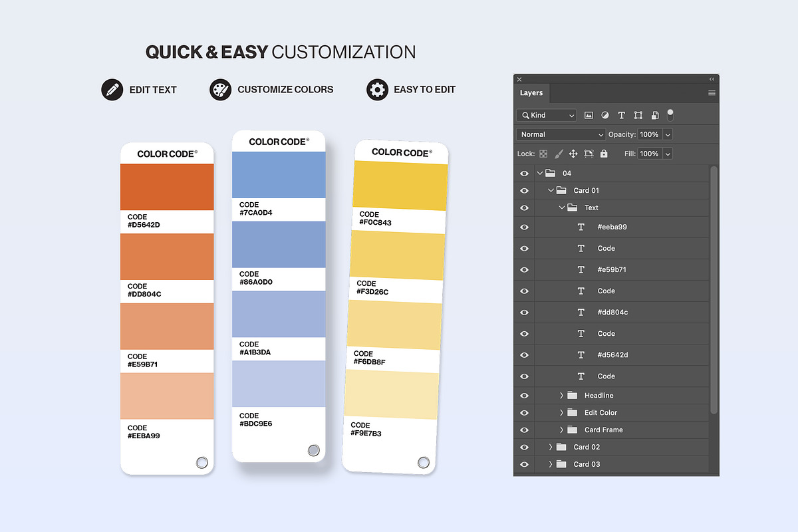
Task: Filter layers by smart objects icon
Action: pos(655,115)
